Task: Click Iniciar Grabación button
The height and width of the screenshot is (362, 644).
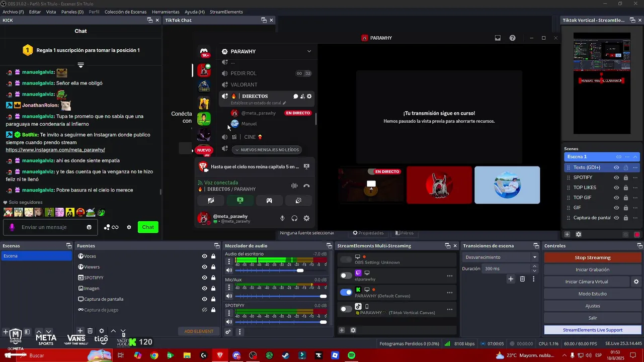Action: [593, 269]
